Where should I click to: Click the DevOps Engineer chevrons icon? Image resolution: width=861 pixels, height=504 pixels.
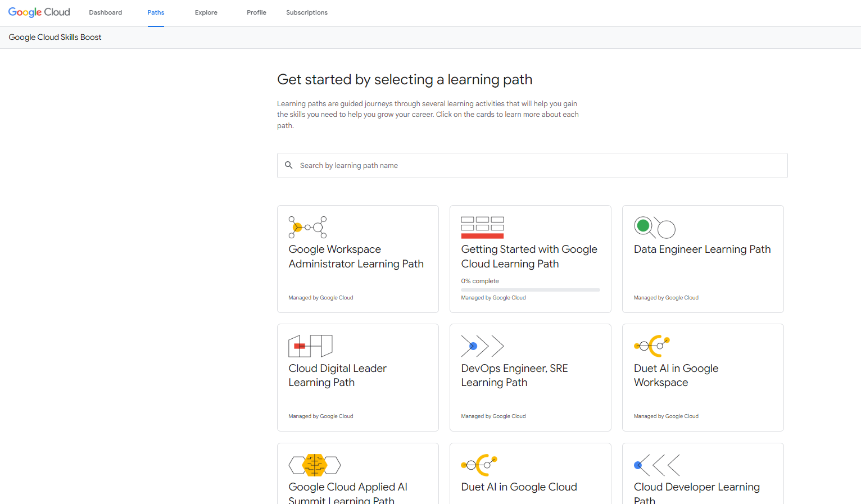[x=482, y=346]
